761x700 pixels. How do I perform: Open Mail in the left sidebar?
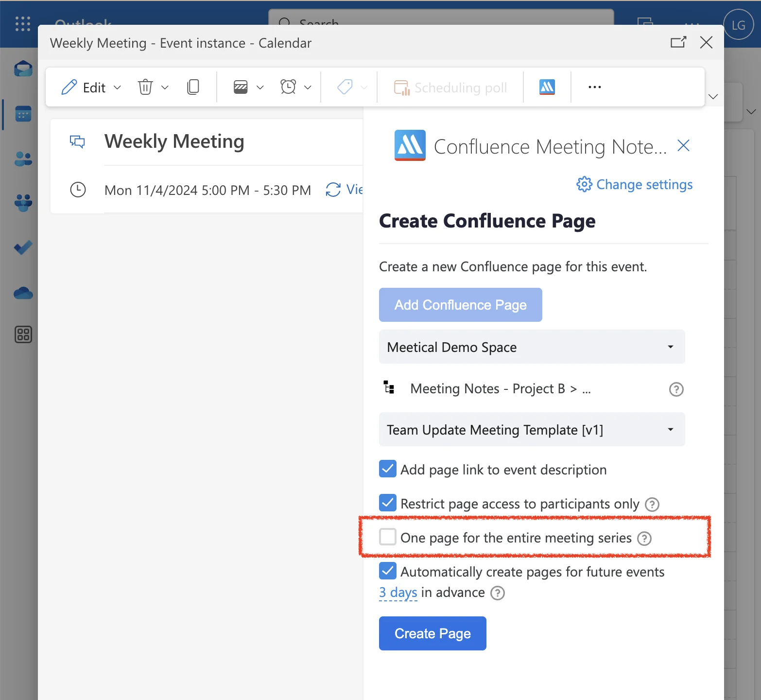coord(23,69)
